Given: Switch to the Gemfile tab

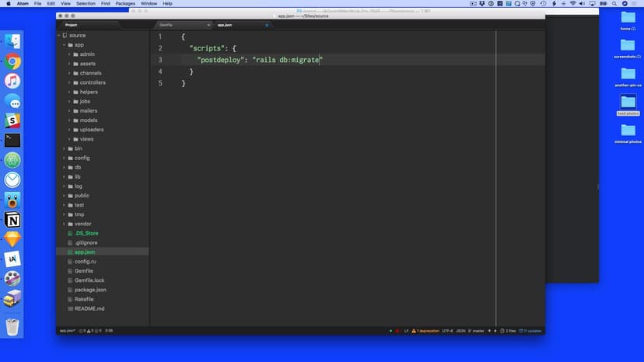Looking at the screenshot, I should (x=166, y=25).
